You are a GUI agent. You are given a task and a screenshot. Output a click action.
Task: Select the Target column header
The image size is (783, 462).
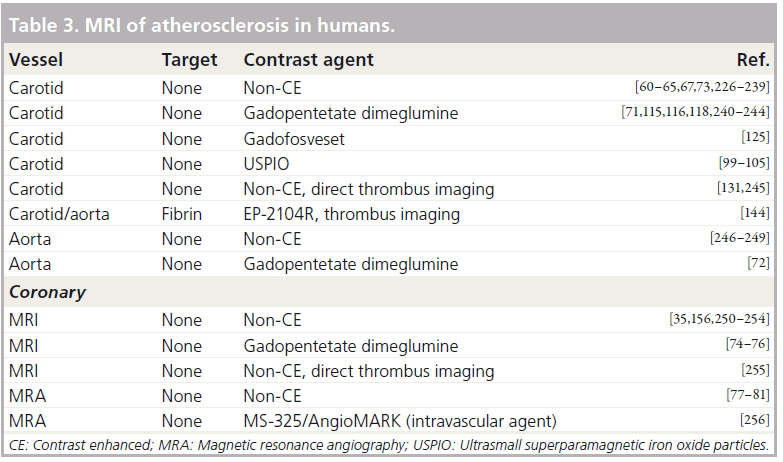(x=189, y=60)
